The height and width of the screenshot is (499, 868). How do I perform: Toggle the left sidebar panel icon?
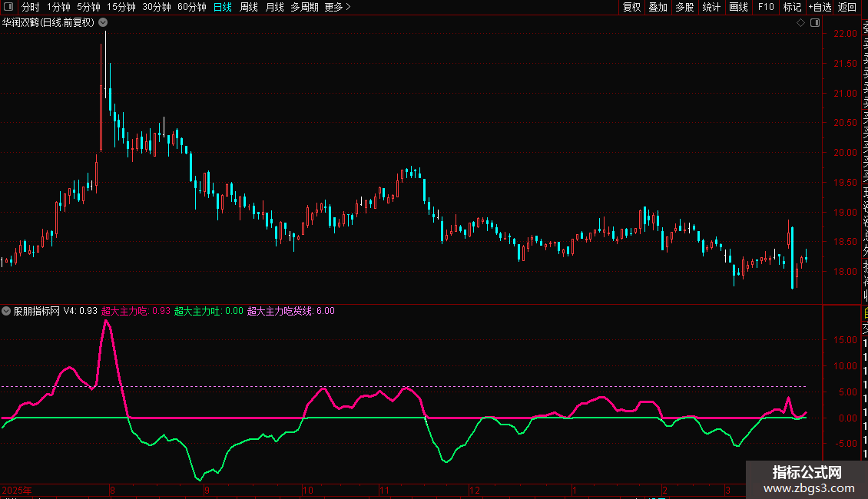[x=10, y=7]
